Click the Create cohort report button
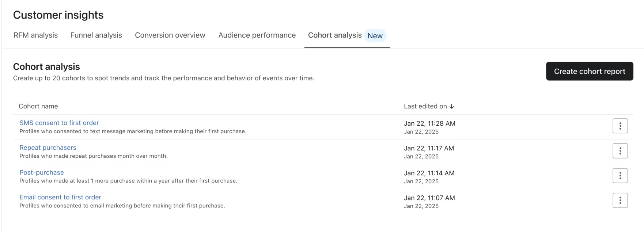The height and width of the screenshot is (233, 644). point(589,71)
